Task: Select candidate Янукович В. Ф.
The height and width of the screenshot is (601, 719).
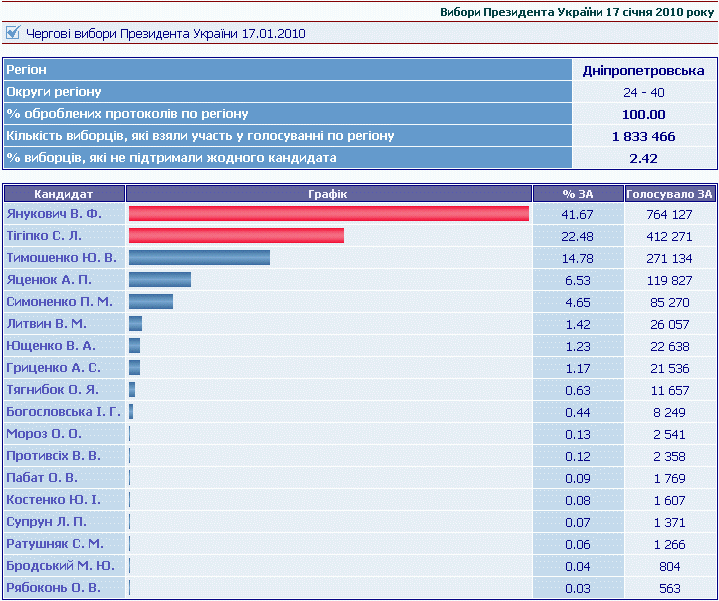Action: (54, 214)
